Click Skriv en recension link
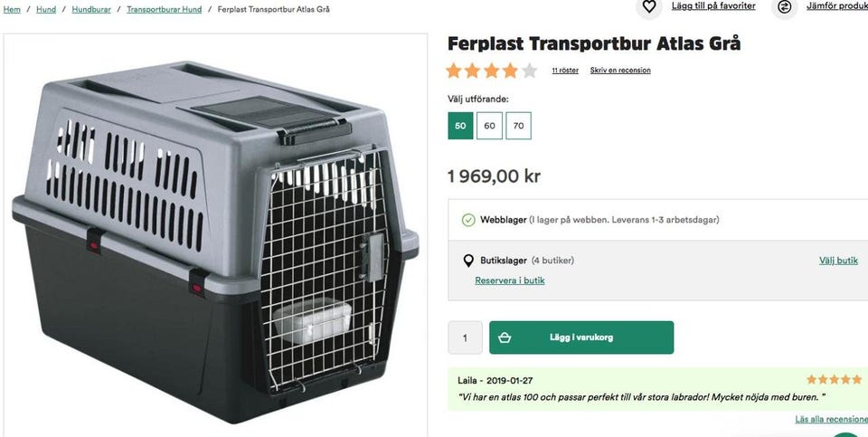This screenshot has width=868, height=437. click(620, 71)
